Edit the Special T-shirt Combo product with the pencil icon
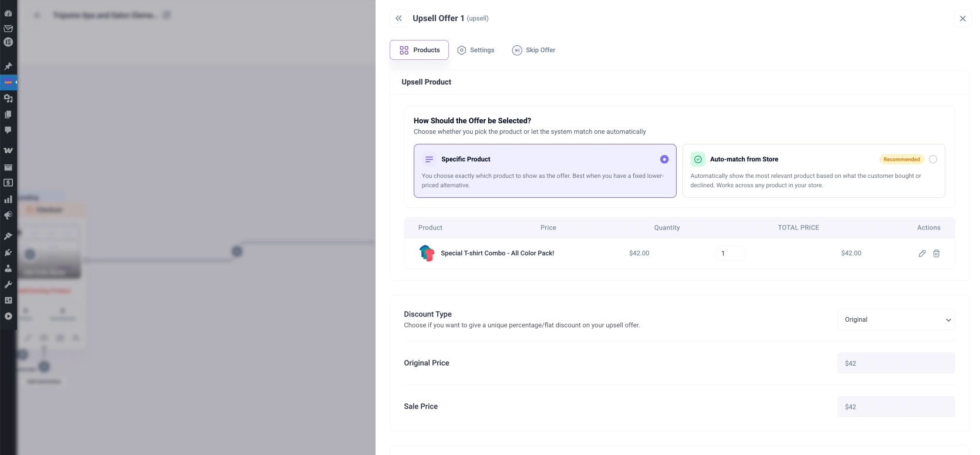This screenshot has width=980, height=455. point(922,254)
